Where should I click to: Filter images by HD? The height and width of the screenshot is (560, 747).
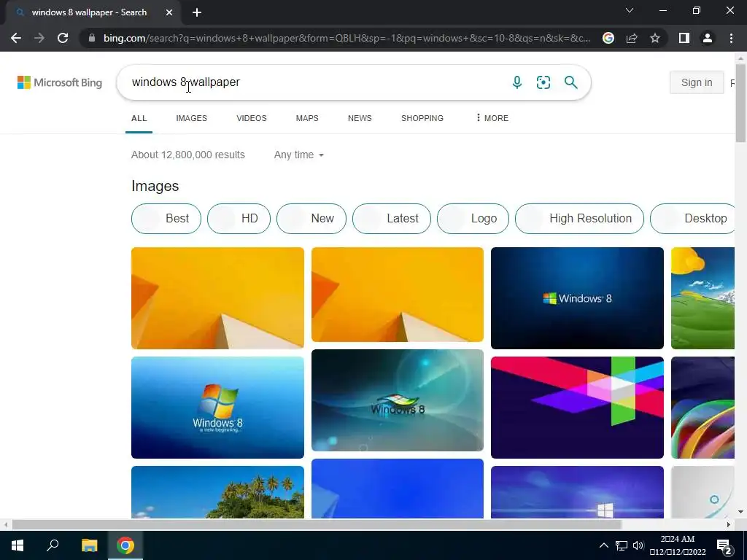click(x=239, y=219)
